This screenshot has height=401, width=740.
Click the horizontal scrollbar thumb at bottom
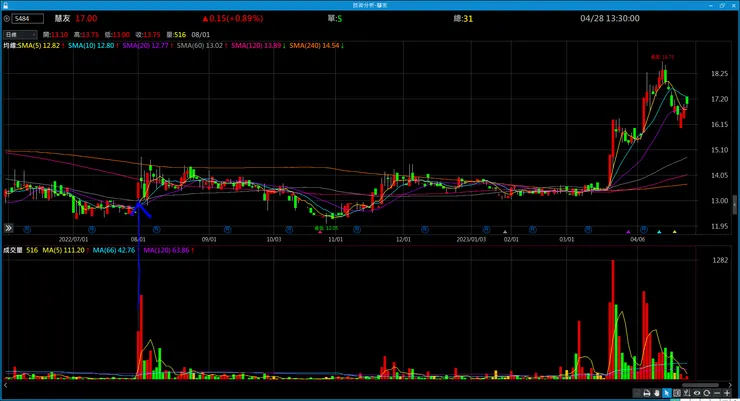point(700,385)
